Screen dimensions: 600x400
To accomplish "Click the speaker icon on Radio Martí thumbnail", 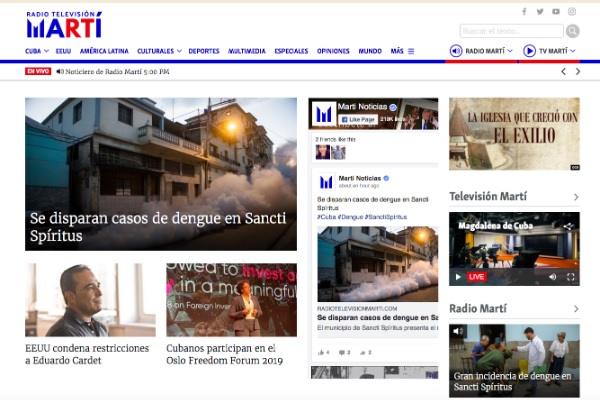I will click(458, 331).
